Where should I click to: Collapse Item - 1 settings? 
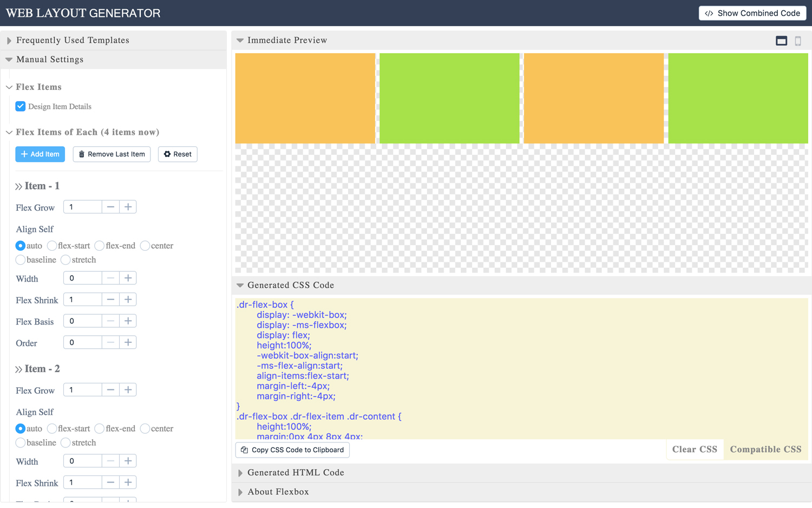coord(18,186)
